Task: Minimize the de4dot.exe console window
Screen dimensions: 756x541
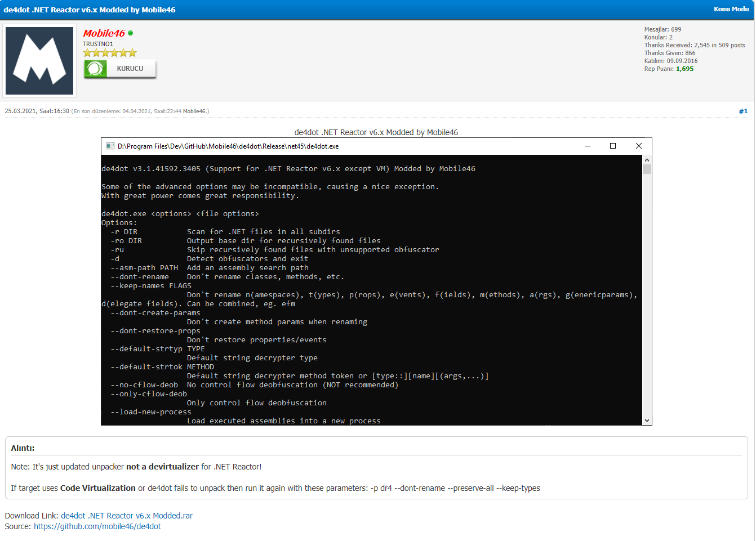Action: click(588, 146)
